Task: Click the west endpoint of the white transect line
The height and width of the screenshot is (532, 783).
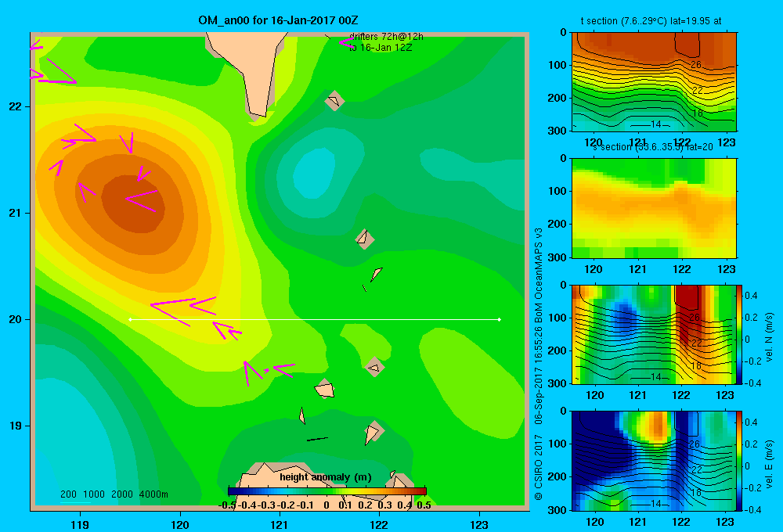Action: coord(130,319)
